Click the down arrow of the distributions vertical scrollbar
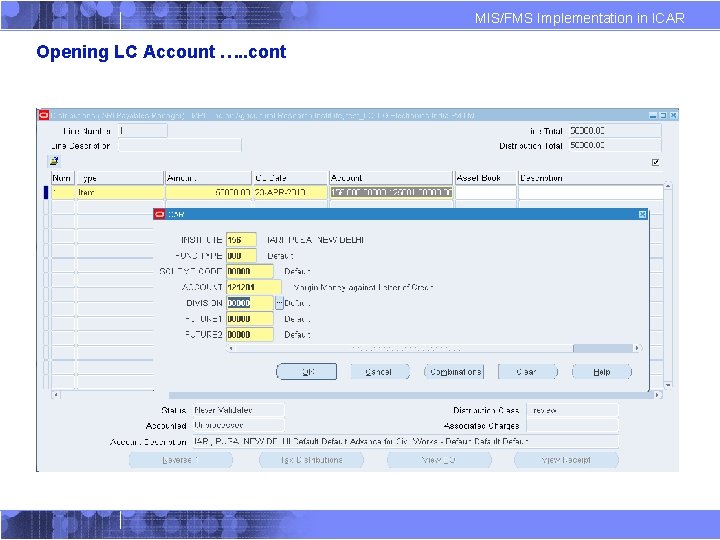This screenshot has width=720, height=540. pos(668,385)
